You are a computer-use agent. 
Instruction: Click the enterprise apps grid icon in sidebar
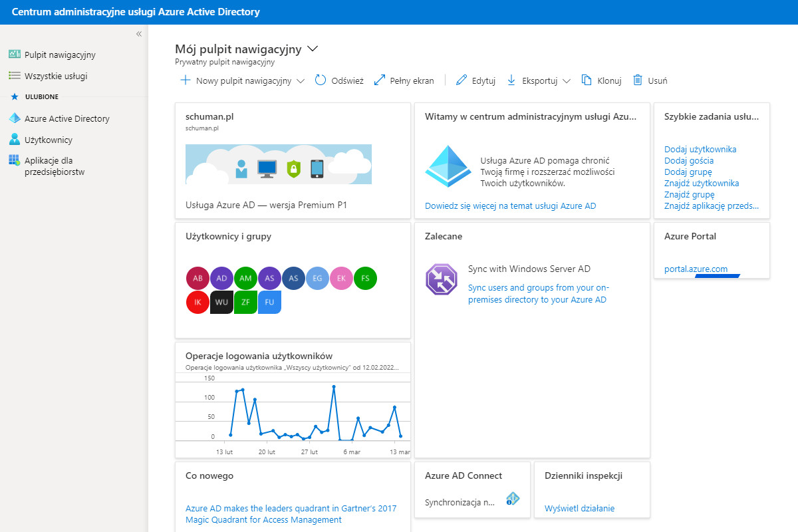15,160
